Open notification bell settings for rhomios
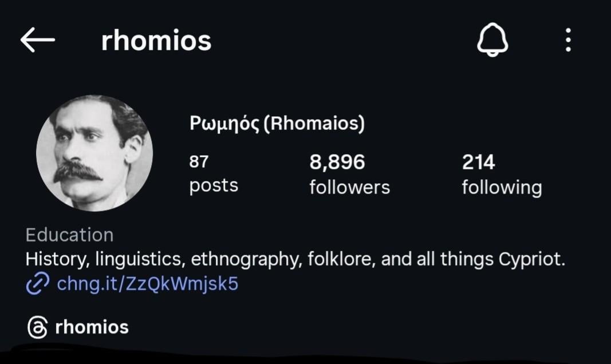The width and height of the screenshot is (611, 364). (x=492, y=41)
